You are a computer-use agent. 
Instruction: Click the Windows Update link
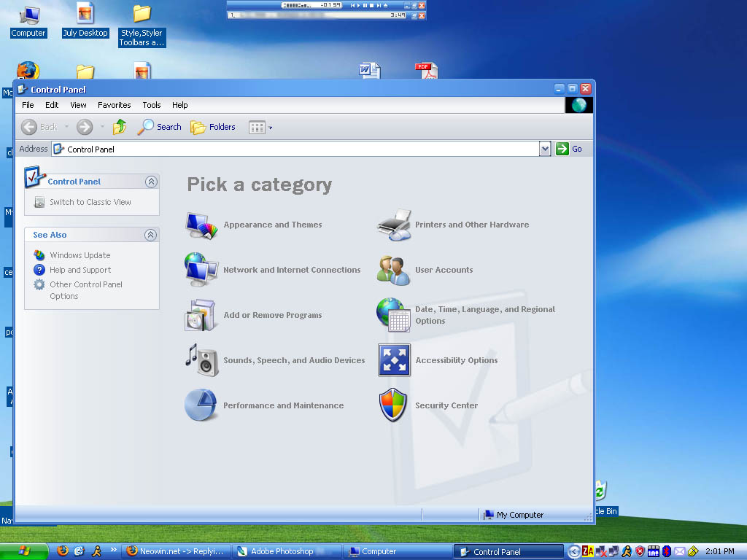coord(80,255)
